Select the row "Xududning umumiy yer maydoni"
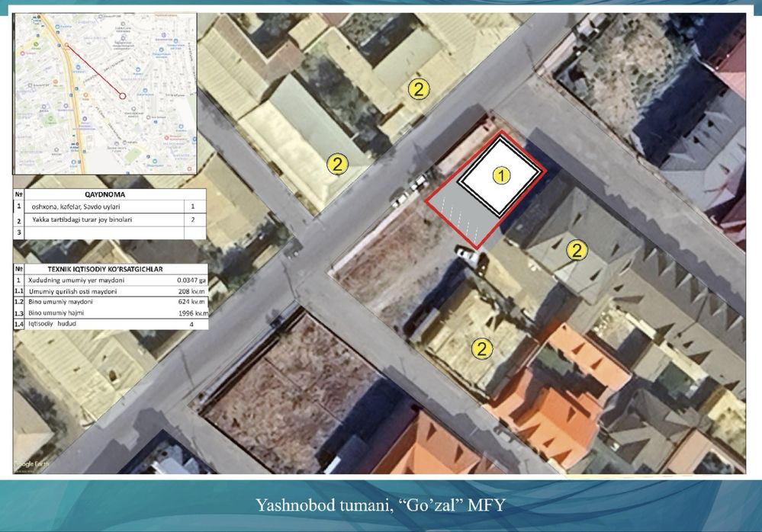Image resolution: width=762 pixels, height=532 pixels. (x=111, y=280)
